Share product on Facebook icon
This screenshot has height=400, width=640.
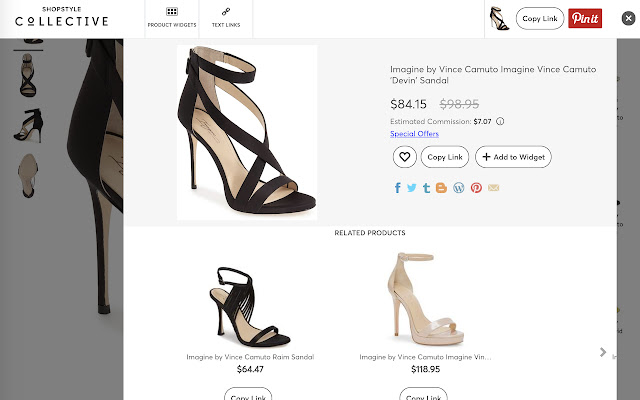tap(398, 188)
